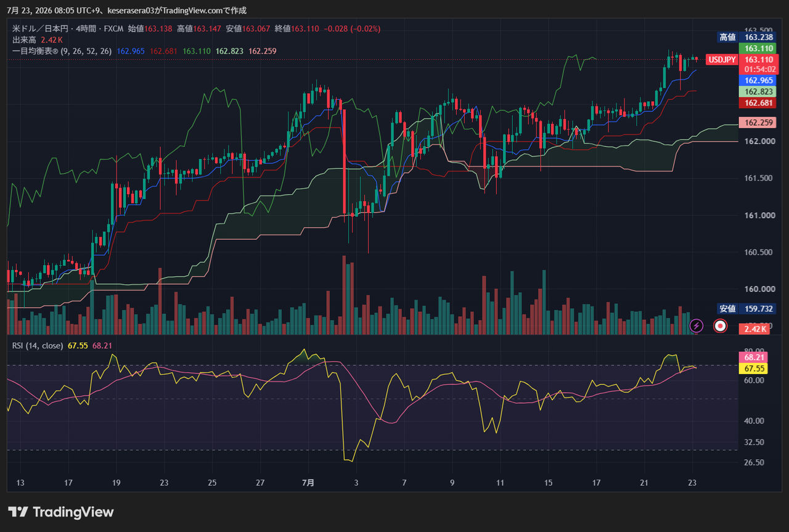Click the 3 date on the time axis

tap(356, 483)
